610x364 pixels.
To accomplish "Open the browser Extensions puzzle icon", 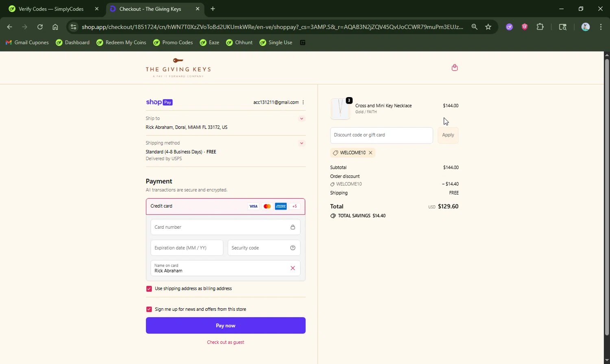I will pyautogui.click(x=540, y=27).
